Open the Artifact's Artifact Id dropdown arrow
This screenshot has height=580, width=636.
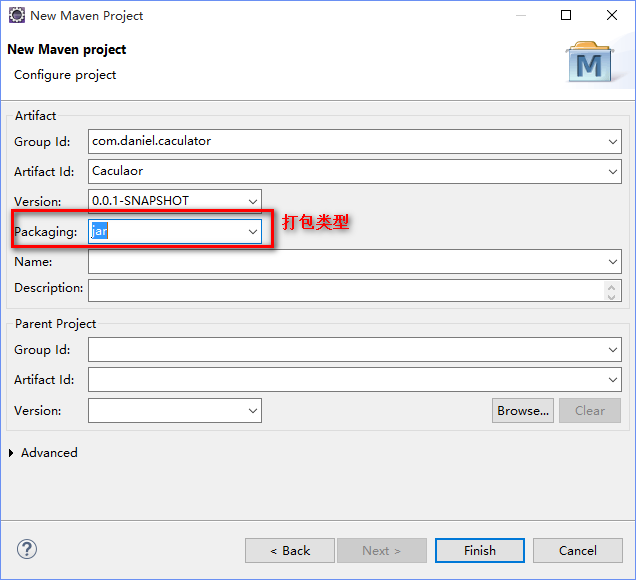coord(612,172)
